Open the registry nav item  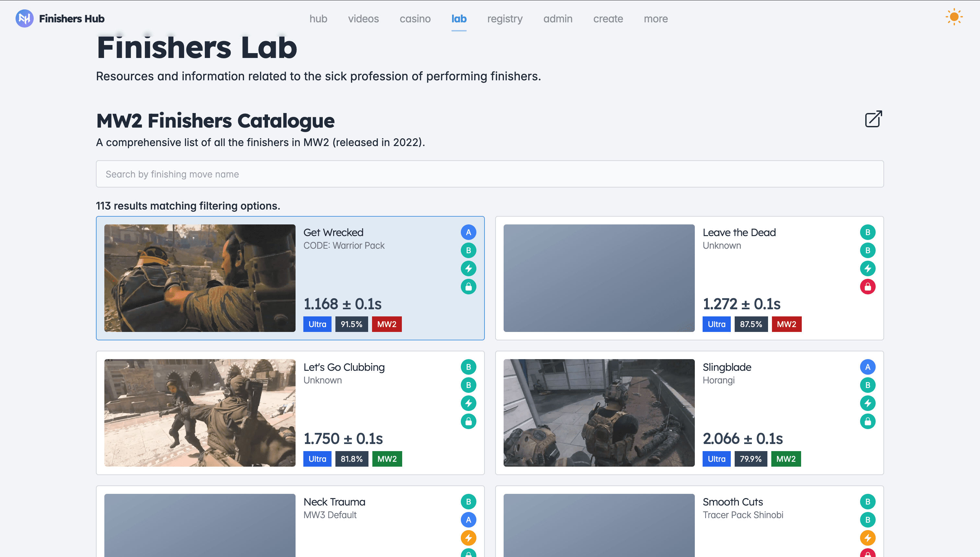505,19
